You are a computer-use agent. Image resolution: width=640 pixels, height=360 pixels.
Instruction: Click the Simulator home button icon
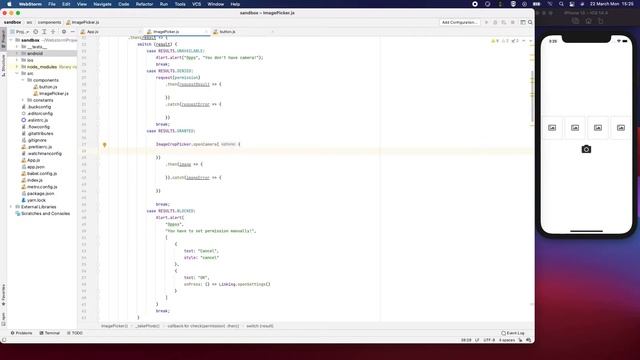588,21
